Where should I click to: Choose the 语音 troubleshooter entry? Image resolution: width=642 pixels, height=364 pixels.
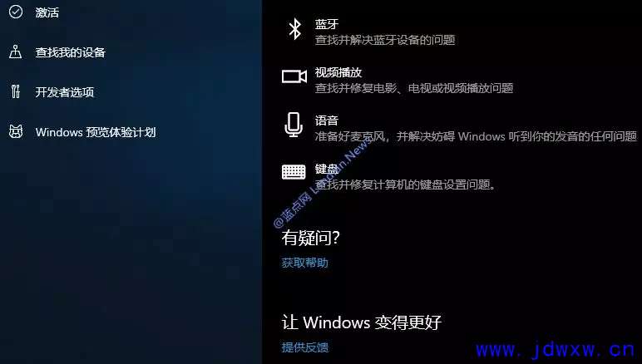(462, 128)
